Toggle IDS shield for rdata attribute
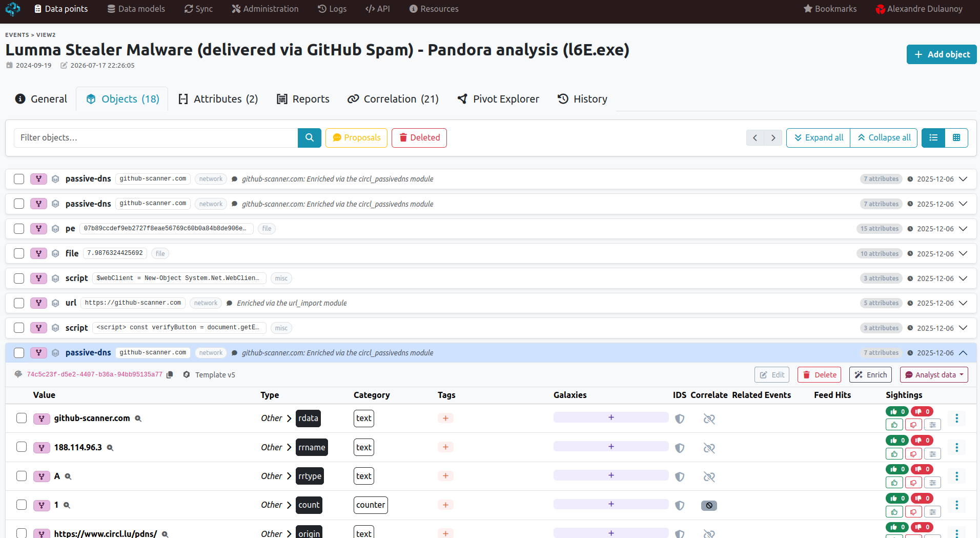Image resolution: width=980 pixels, height=538 pixels. coord(680,419)
